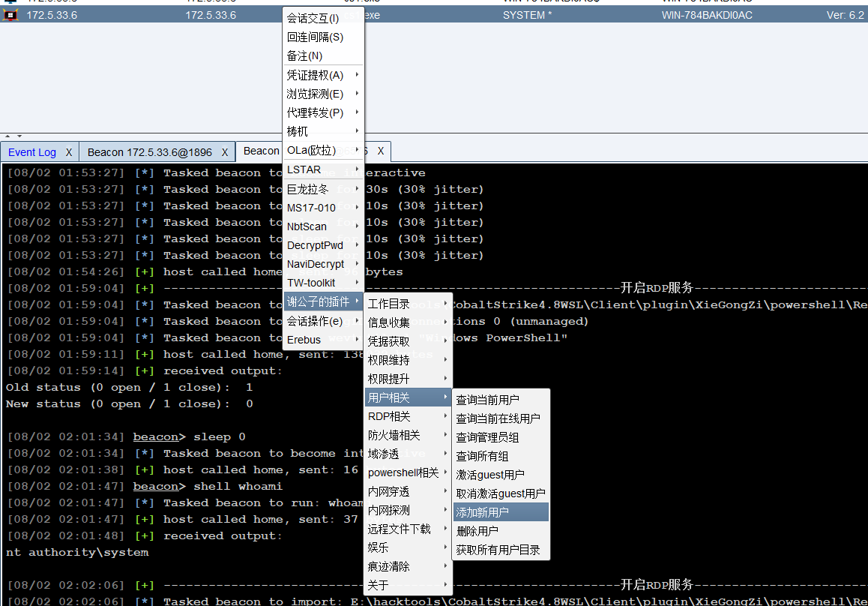This screenshot has width=868, height=606.
Task: Open RDP相关 submenu
Action: (x=409, y=416)
